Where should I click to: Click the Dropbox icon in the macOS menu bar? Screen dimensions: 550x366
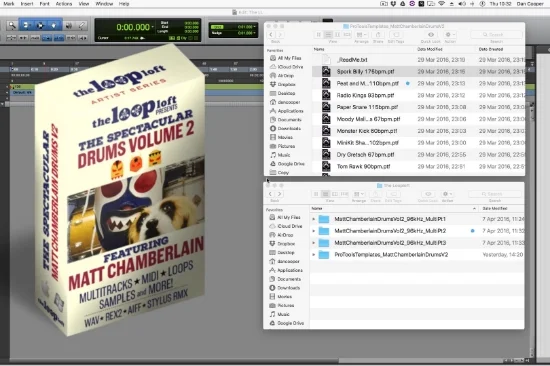(393, 4)
